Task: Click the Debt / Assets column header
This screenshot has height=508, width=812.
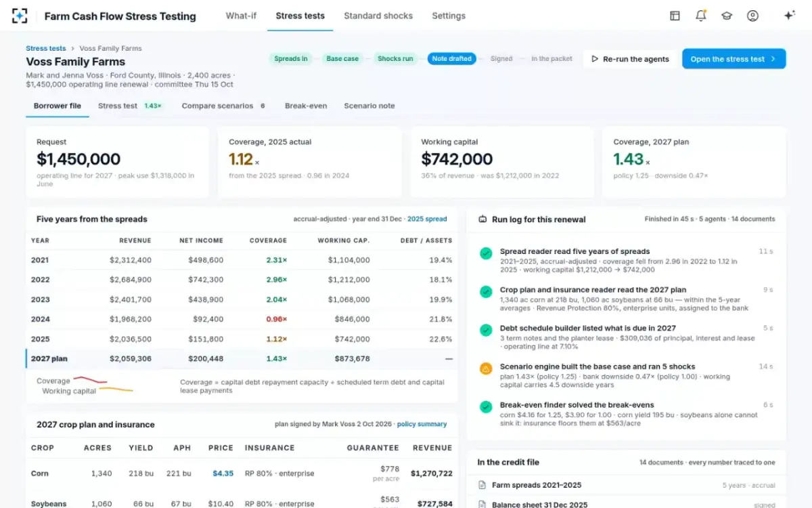Action: pyautogui.click(x=426, y=240)
